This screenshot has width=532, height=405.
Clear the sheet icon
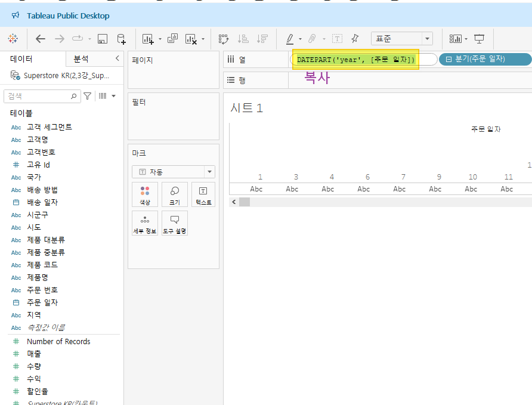[191, 39]
